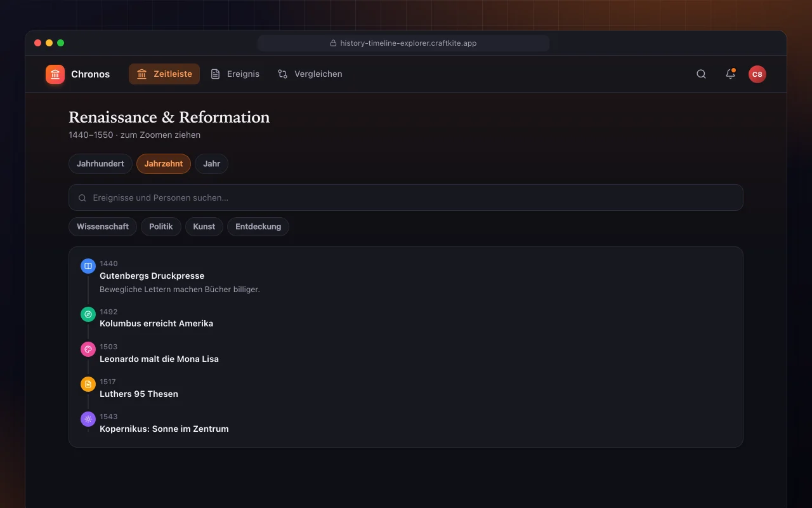This screenshot has width=812, height=508.
Task: Go to the Vergleichen tab
Action: 310,74
